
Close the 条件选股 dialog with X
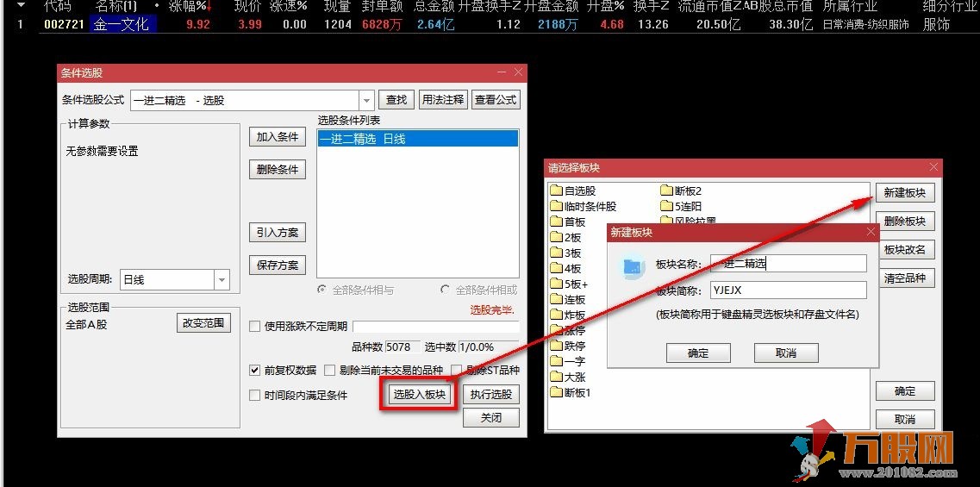pos(518,73)
